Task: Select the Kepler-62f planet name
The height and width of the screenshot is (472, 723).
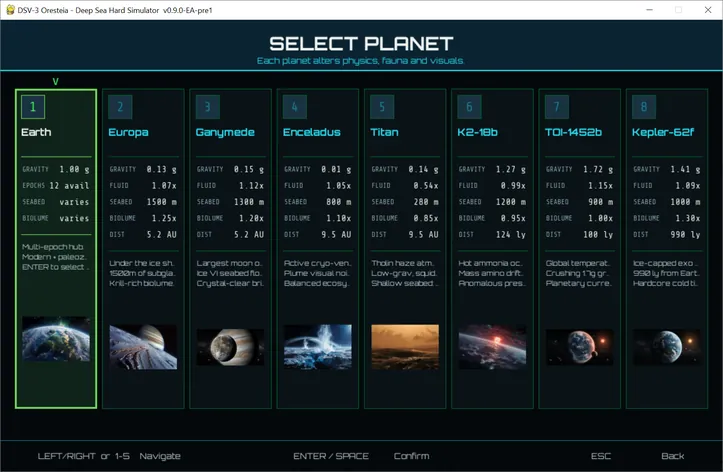Action: [x=663, y=132]
